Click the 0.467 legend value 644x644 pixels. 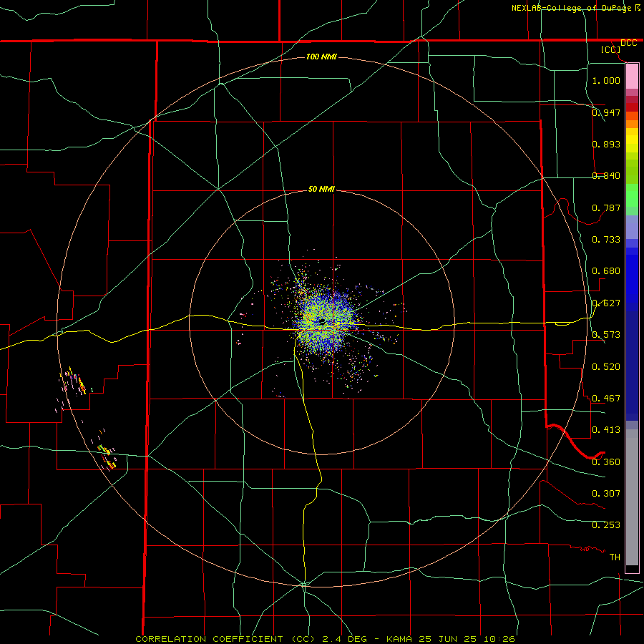click(x=606, y=399)
